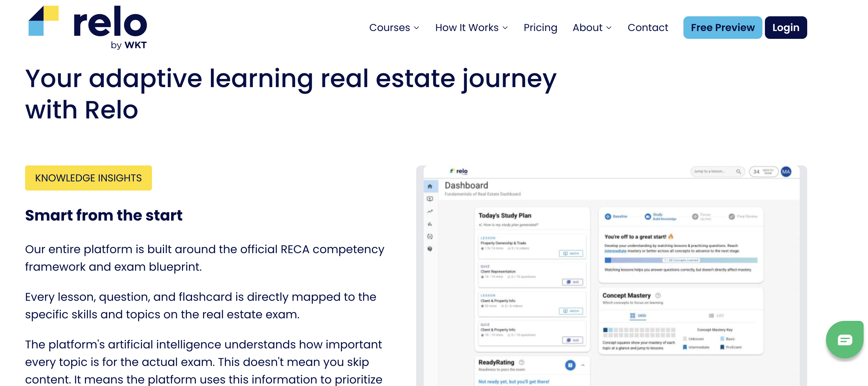
Task: Click the Relo by WKT logo
Action: click(x=88, y=27)
